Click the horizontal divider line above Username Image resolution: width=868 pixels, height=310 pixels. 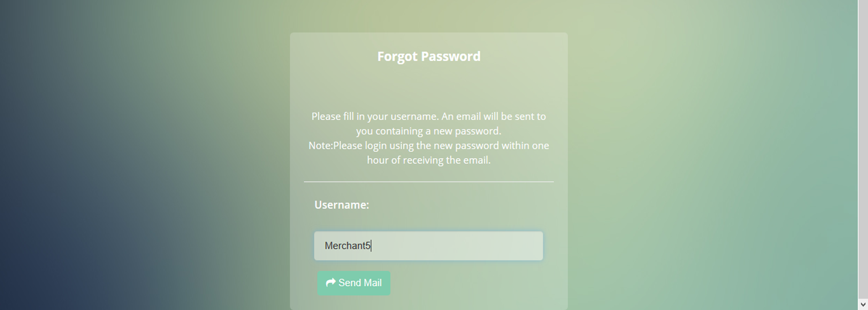coord(429,182)
